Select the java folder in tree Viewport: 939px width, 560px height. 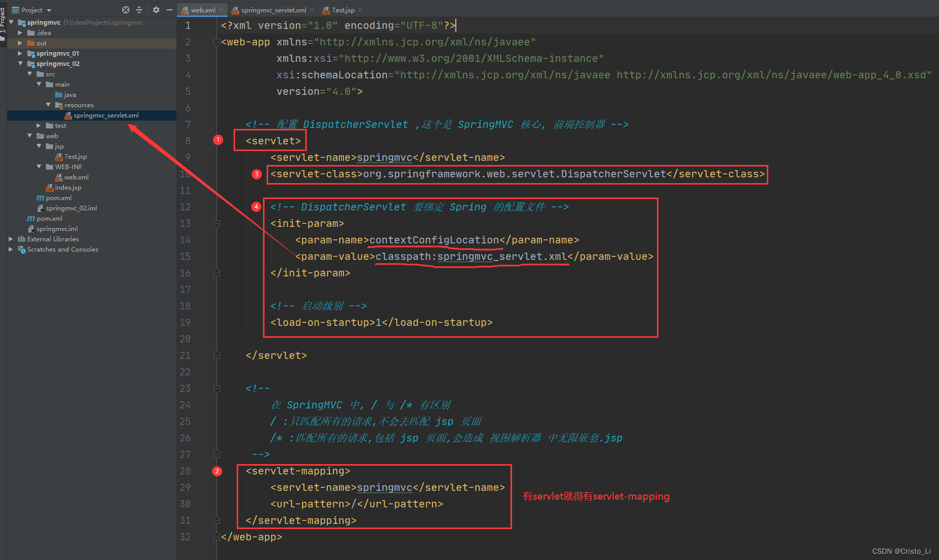[x=70, y=94]
